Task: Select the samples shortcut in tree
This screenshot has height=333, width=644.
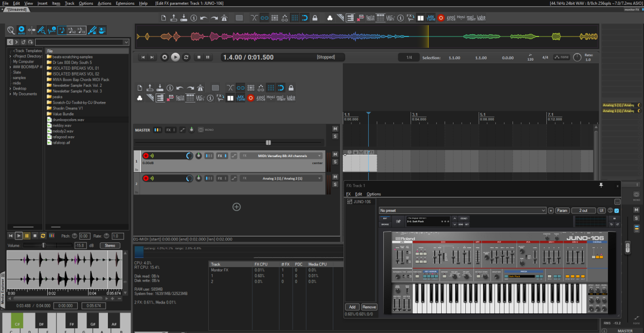Action: pos(19,78)
